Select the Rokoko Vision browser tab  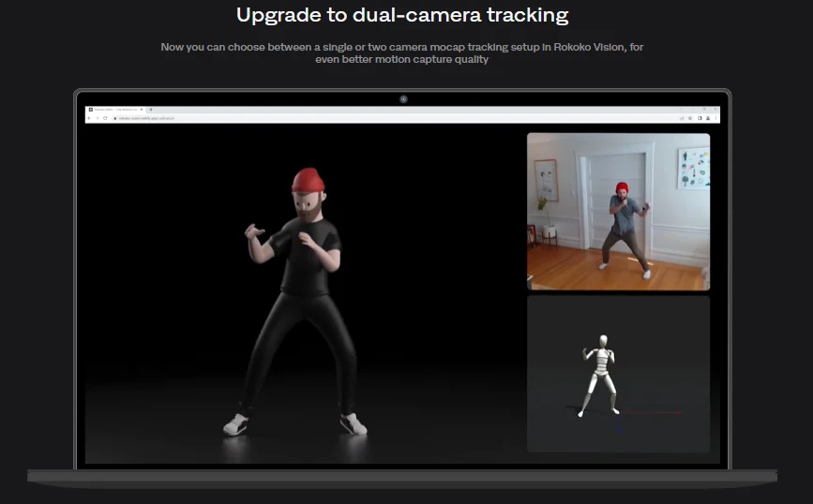116,110
